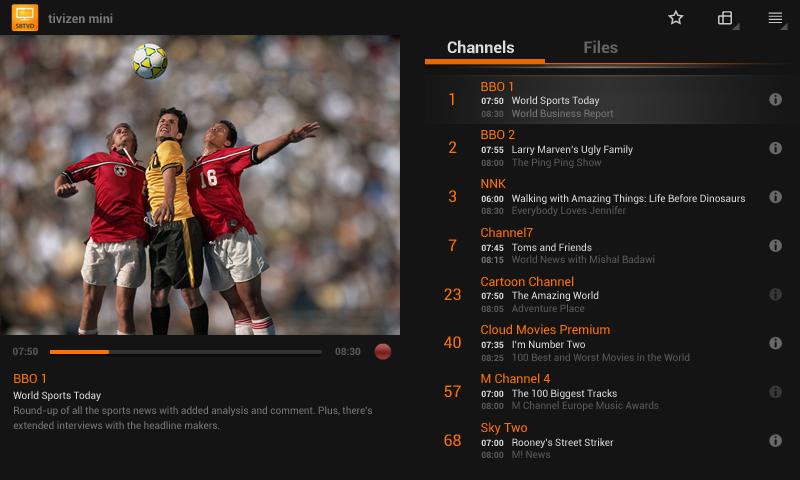Show info for Cartoon Channel
Screen dimensions: 800x480
(775, 294)
